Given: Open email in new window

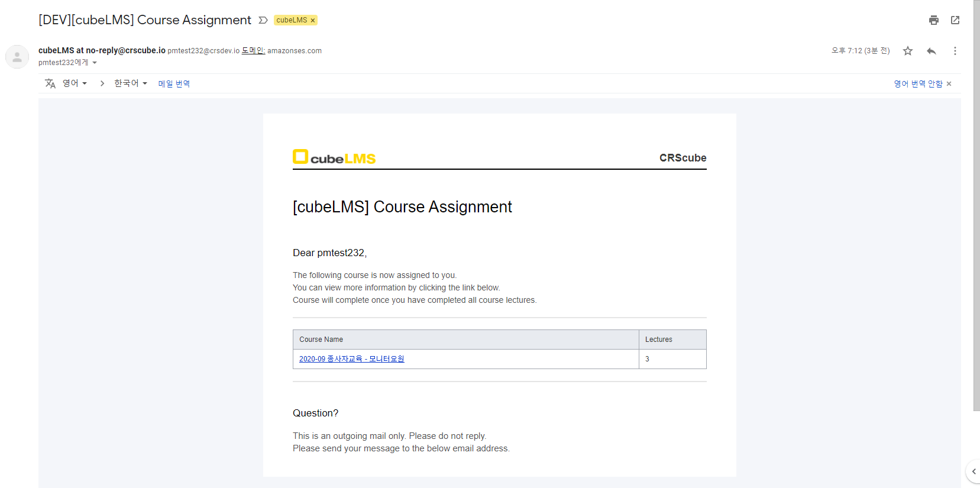Looking at the screenshot, I should click(x=955, y=20).
